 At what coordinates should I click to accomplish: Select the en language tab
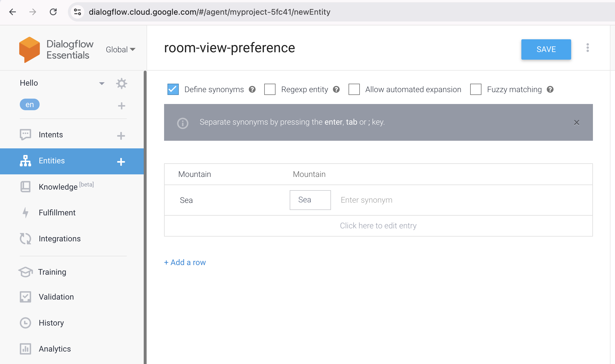(29, 104)
